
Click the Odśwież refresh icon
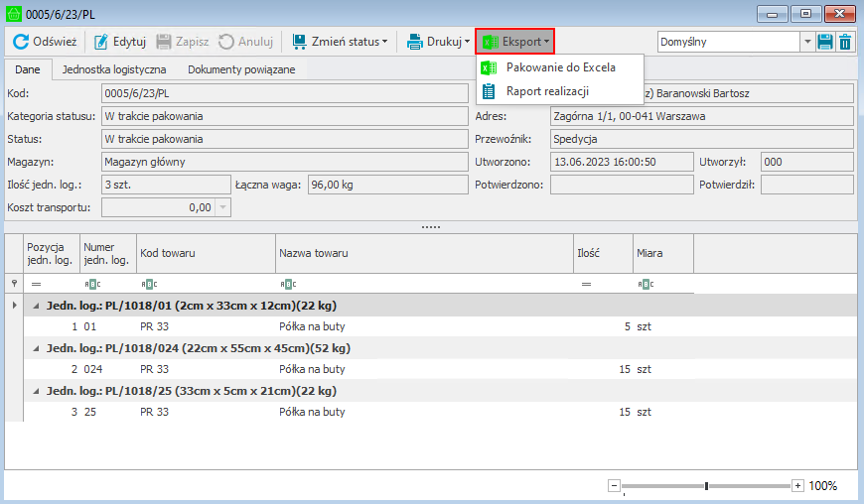[x=21, y=42]
